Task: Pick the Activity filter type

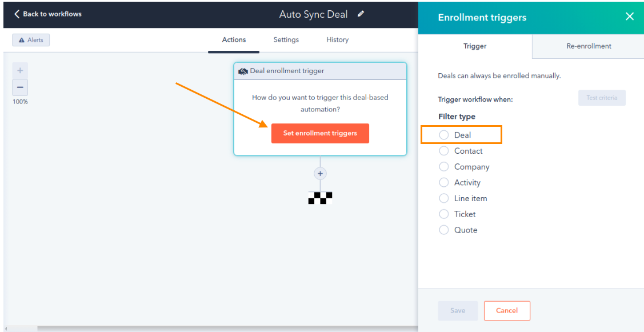Action: 444,182
